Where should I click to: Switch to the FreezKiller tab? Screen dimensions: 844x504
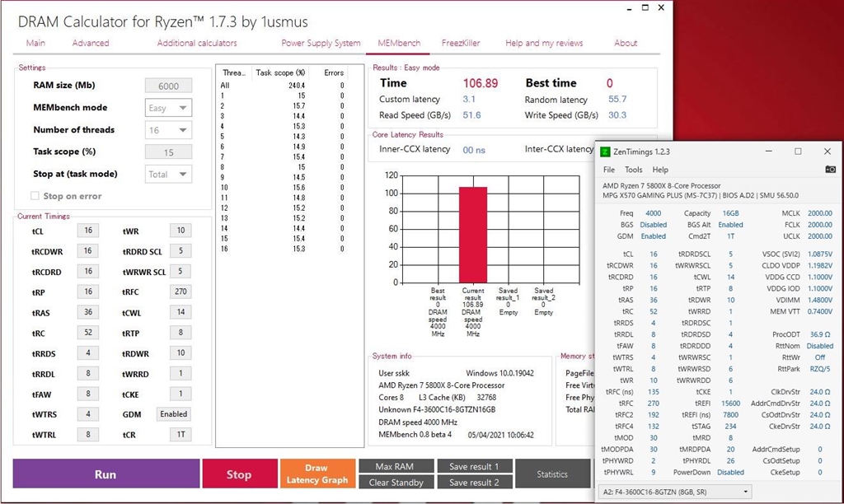[x=461, y=43]
